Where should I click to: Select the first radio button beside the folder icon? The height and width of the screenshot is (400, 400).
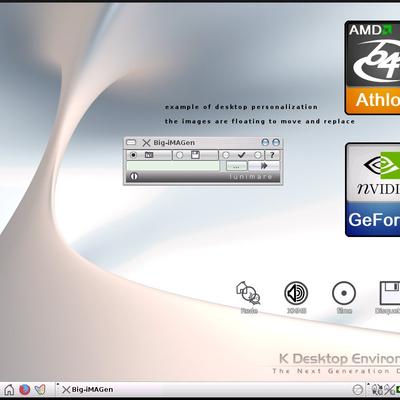pyautogui.click(x=133, y=155)
